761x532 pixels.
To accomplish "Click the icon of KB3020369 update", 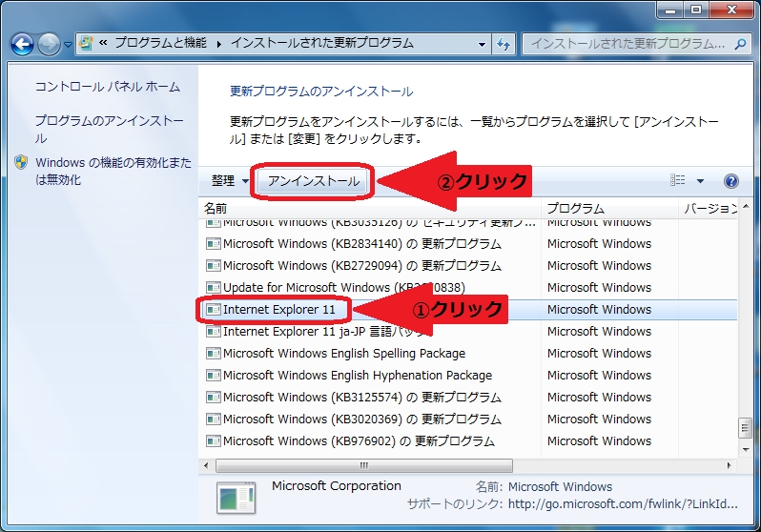I will point(214,419).
